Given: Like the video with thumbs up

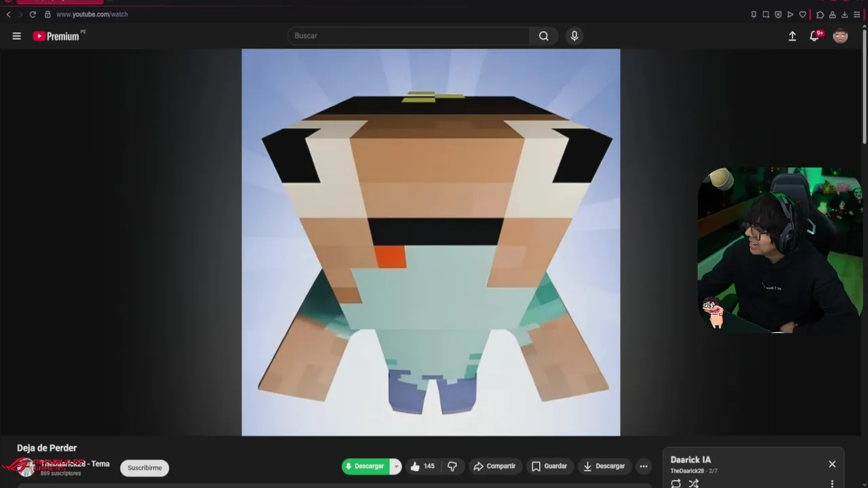Looking at the screenshot, I should (x=422, y=466).
